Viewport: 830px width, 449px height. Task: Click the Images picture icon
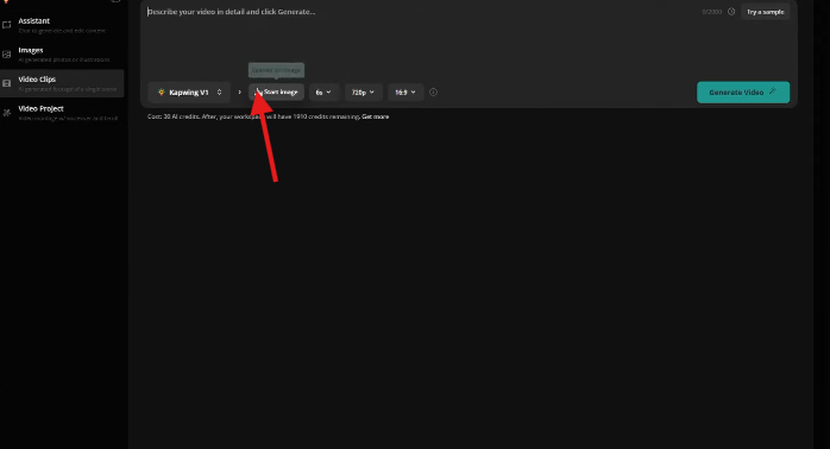click(x=7, y=54)
